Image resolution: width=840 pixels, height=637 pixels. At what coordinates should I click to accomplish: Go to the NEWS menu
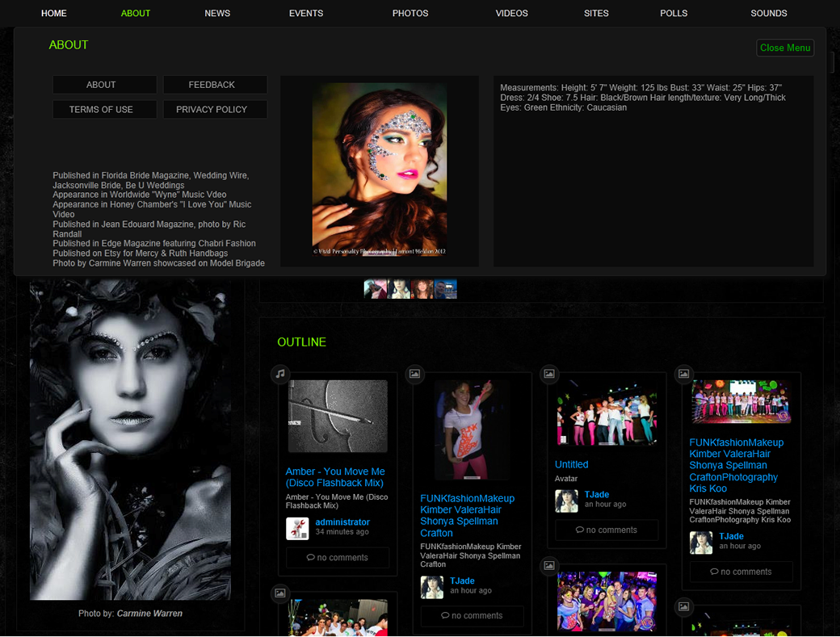(x=217, y=14)
